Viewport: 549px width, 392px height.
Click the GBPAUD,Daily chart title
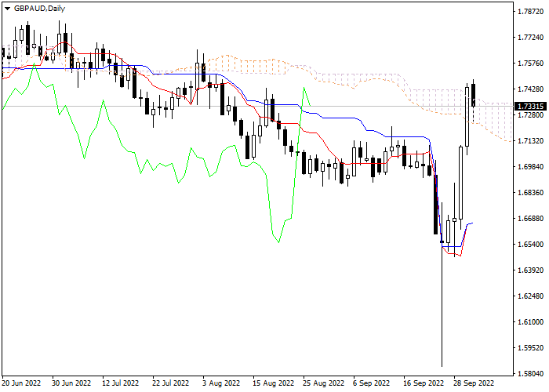39,9
